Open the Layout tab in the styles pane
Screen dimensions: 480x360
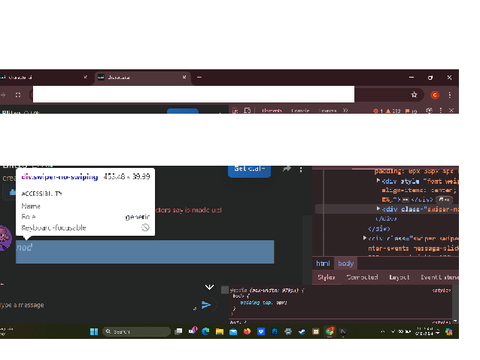point(399,277)
